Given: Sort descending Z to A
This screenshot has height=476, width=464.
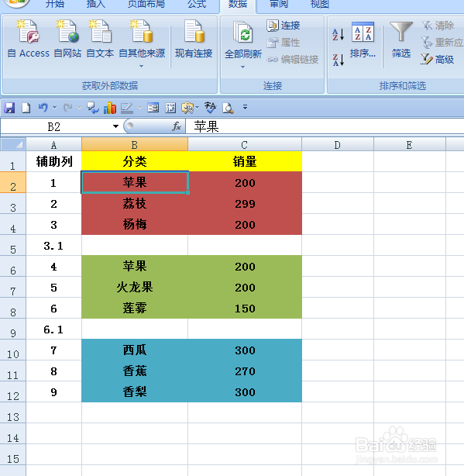Looking at the screenshot, I should click(x=339, y=60).
